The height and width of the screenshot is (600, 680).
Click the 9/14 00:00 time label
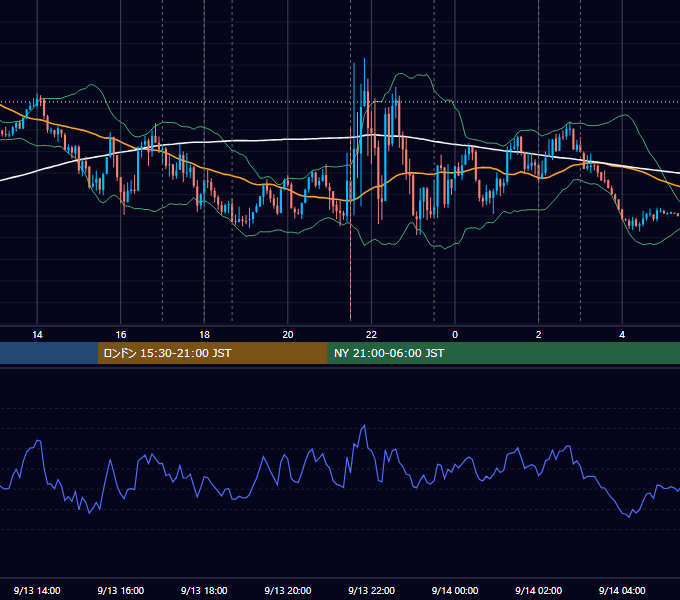point(455,590)
